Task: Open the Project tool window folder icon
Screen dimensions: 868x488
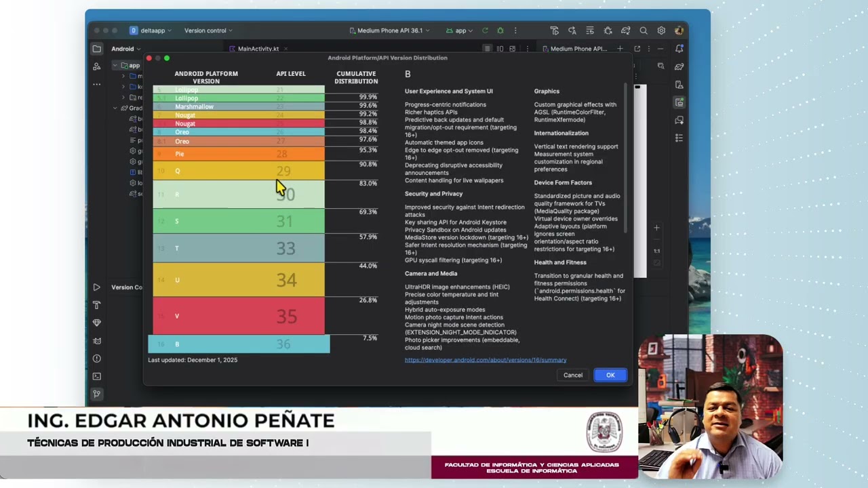Action: coord(97,49)
